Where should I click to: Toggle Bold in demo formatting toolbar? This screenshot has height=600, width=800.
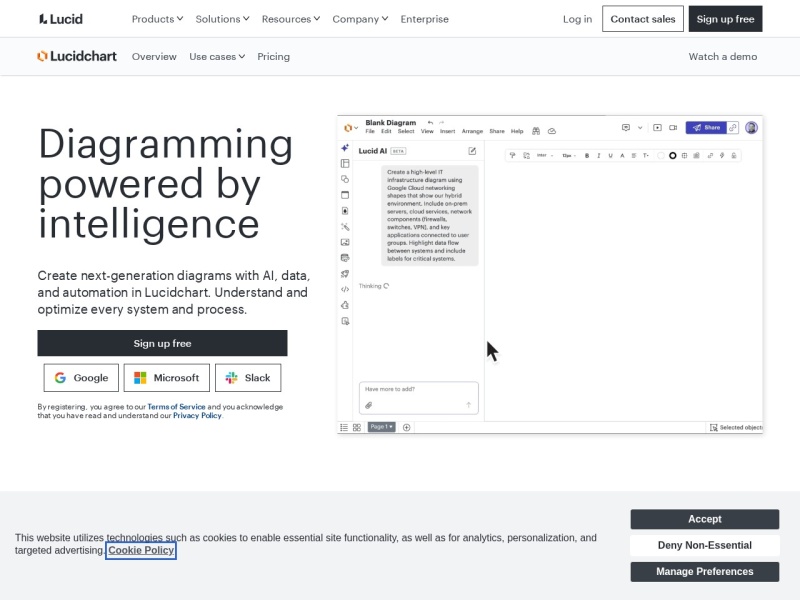[x=587, y=156]
